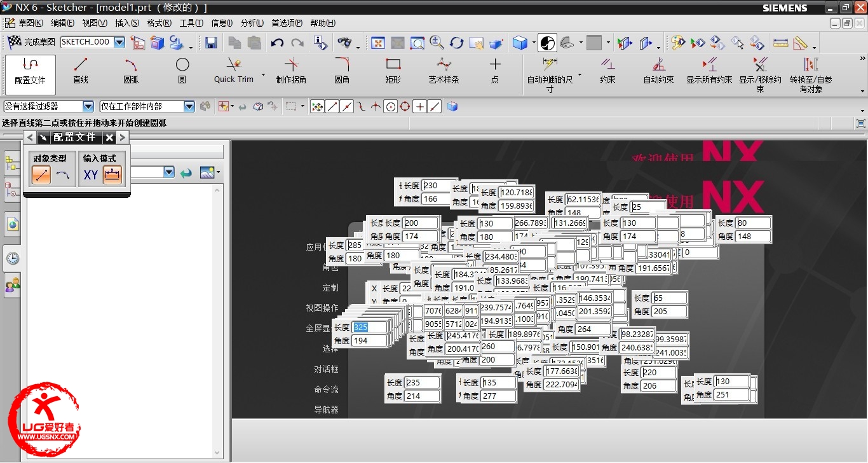The image size is (868, 463).
Task: Open the Internet Explorer sidebar tab
Action: pyautogui.click(x=12, y=224)
